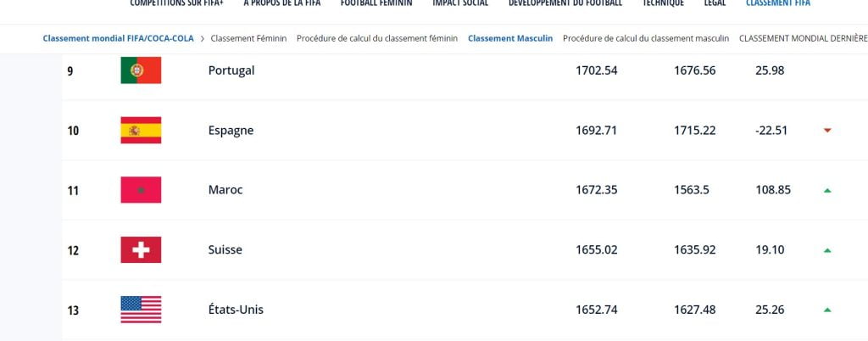Screen dimensions: 868x341
Task: Click the red down arrow for Espagne
Action: 827,131
